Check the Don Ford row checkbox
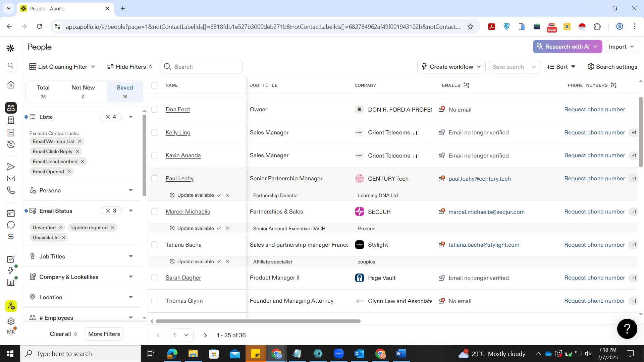The width and height of the screenshot is (644, 362). point(155,109)
